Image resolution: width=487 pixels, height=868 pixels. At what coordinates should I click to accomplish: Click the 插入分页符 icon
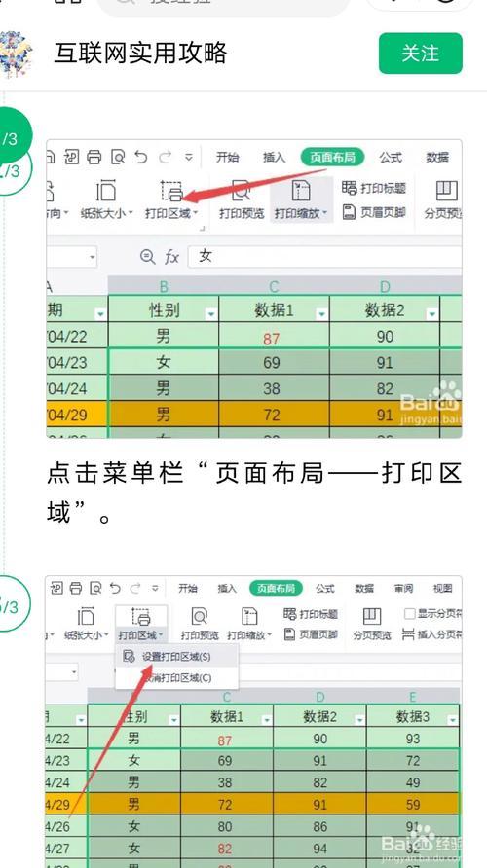[x=408, y=634]
